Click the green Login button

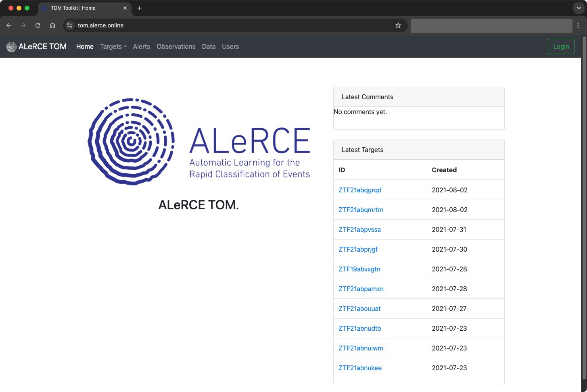pos(561,47)
